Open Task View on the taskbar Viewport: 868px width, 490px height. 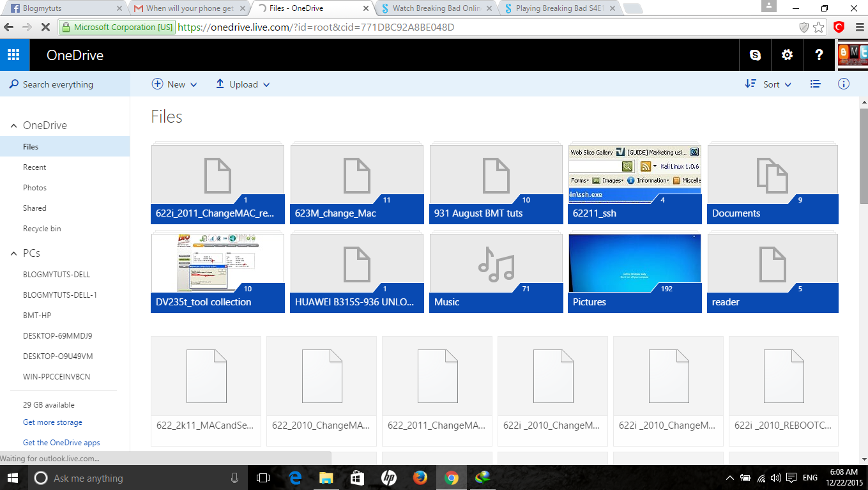point(263,478)
